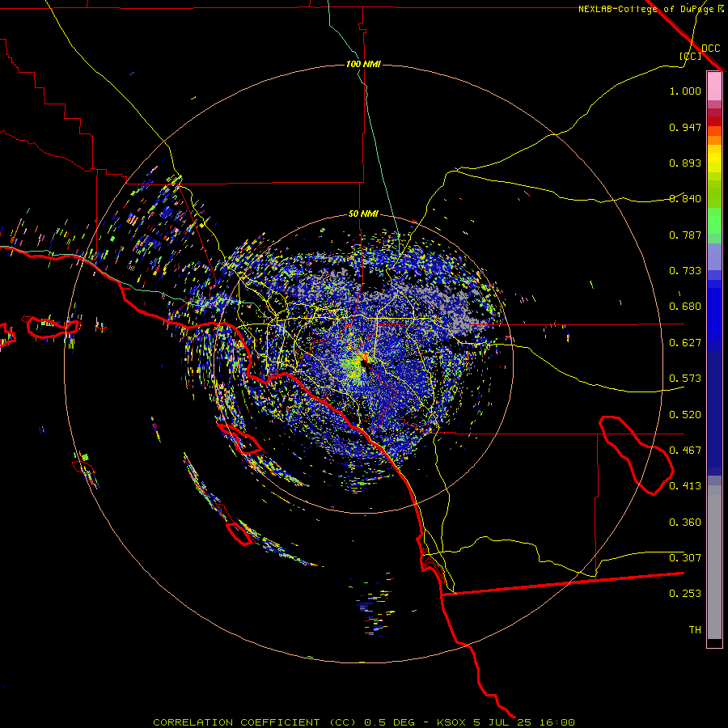Pick the lavender segment of the color bar
Image resolution: width=728 pixels, height=728 pixels.
point(714,256)
